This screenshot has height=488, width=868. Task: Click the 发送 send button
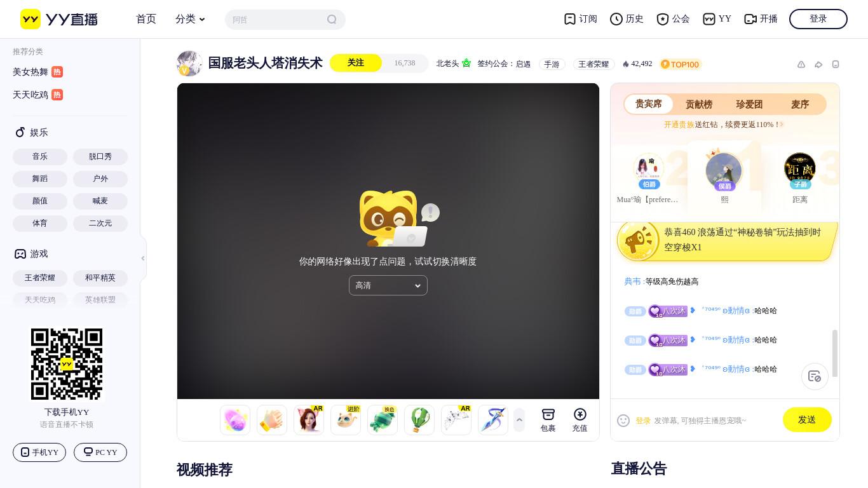tap(807, 419)
